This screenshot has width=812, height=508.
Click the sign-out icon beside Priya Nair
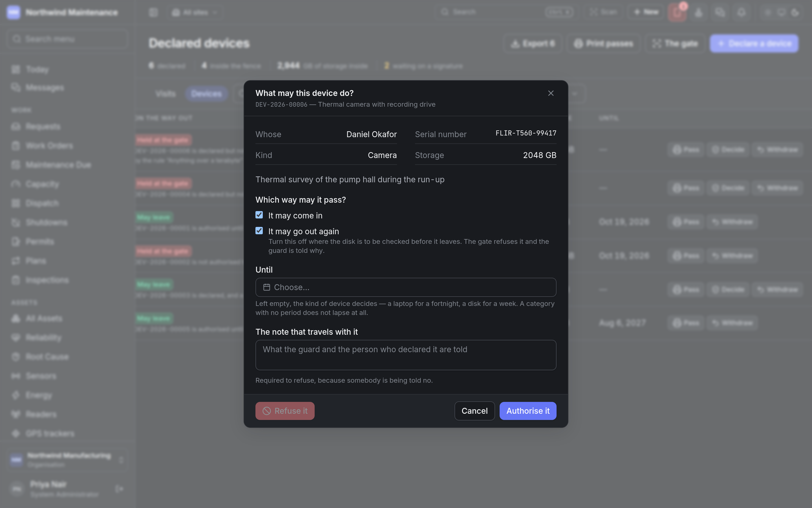coord(119,489)
